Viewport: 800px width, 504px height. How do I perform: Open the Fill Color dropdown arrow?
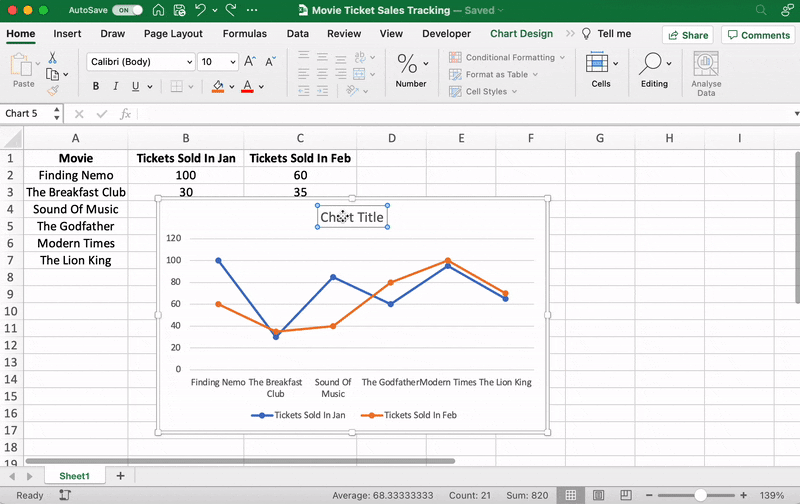tap(232, 87)
